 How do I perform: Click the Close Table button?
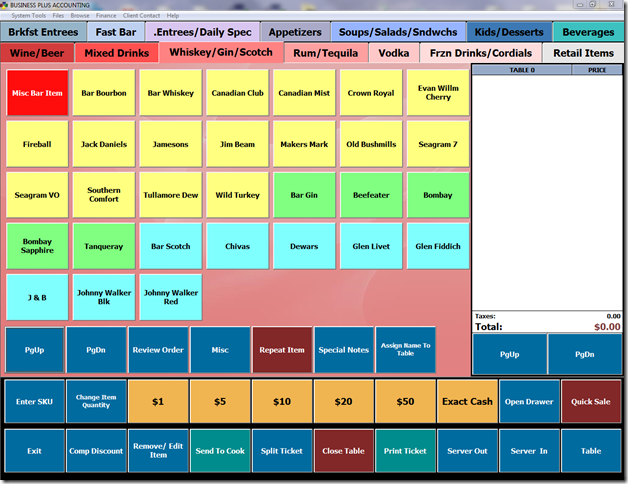344,451
